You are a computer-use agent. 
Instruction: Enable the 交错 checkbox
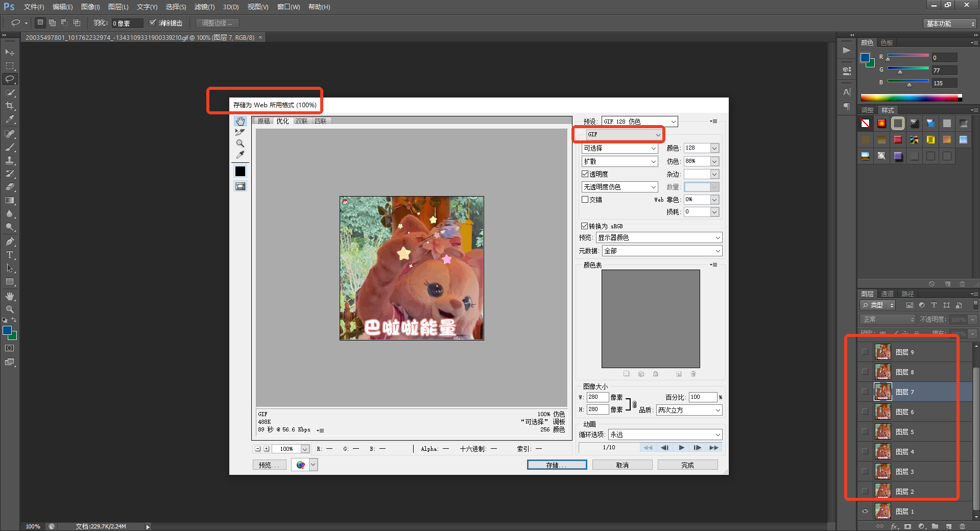point(585,200)
